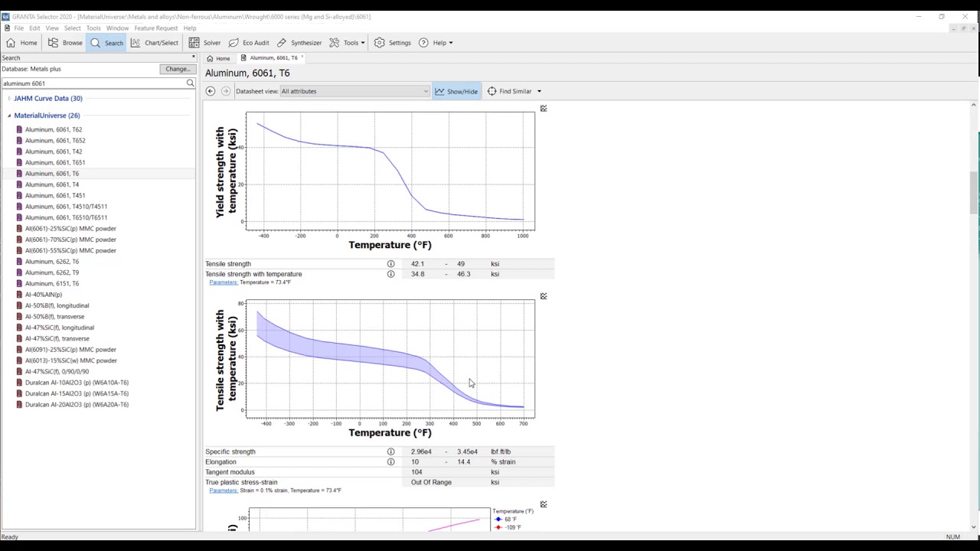Select Al(6013)-15%SiC(w) MMC powder record
980x551 pixels.
70,360
